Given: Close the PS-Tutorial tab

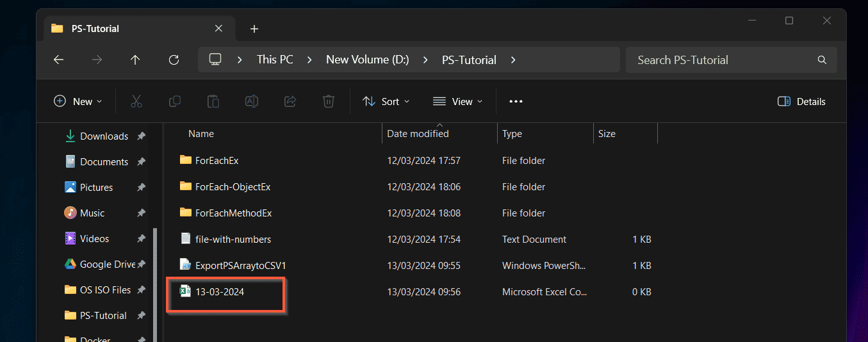Looking at the screenshot, I should tap(218, 28).
